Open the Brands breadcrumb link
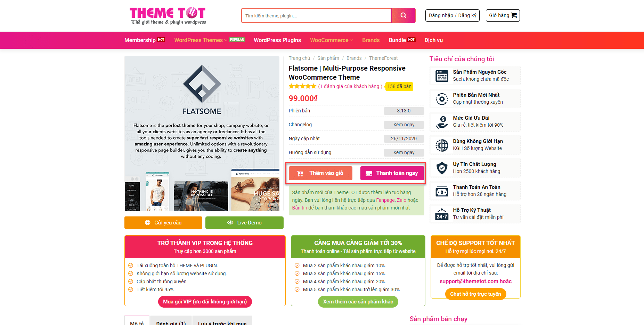 tap(354, 58)
